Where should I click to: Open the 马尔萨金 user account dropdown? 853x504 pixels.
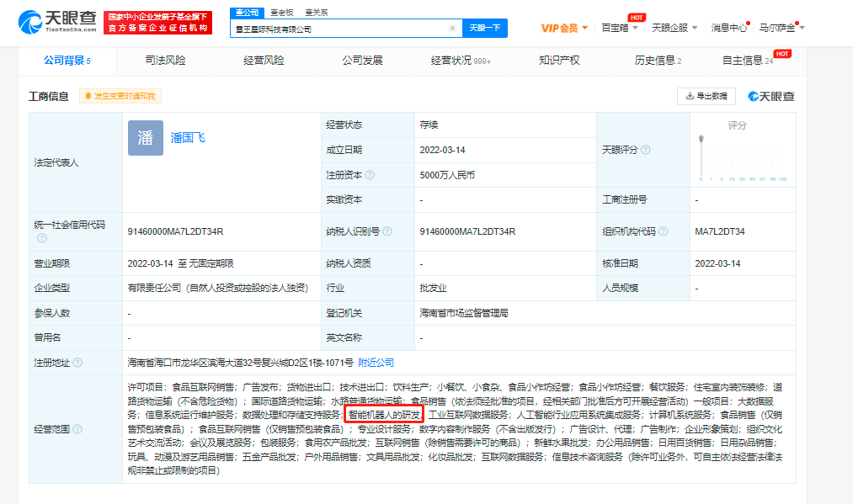click(781, 28)
